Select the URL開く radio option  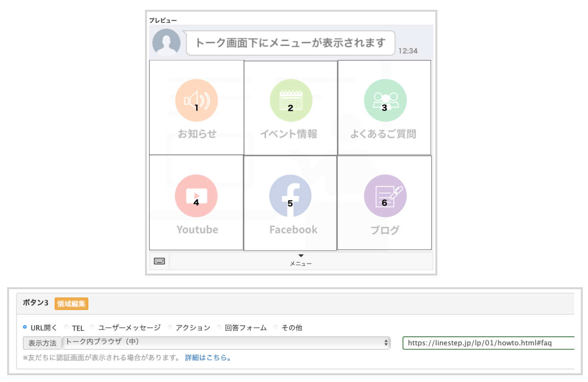[x=25, y=327]
